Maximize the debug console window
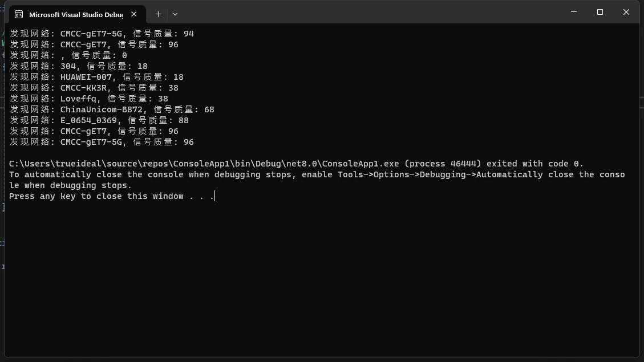 [600, 12]
